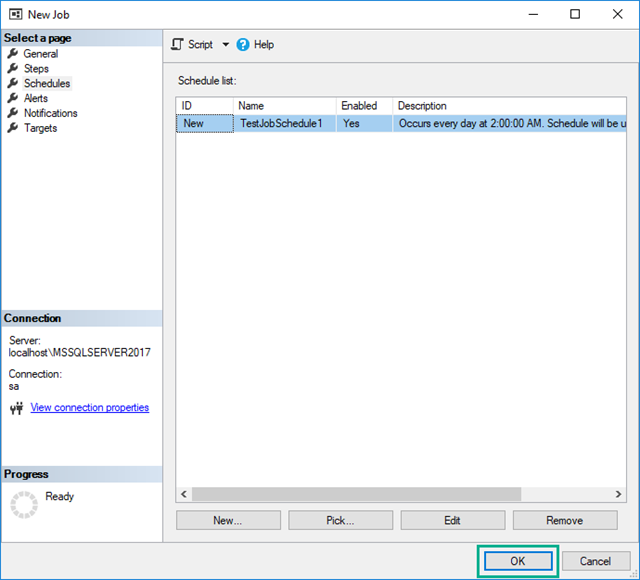Viewport: 640px width, 580px height.
Task: Select the TestJobSchedule1 row
Action: coord(281,123)
